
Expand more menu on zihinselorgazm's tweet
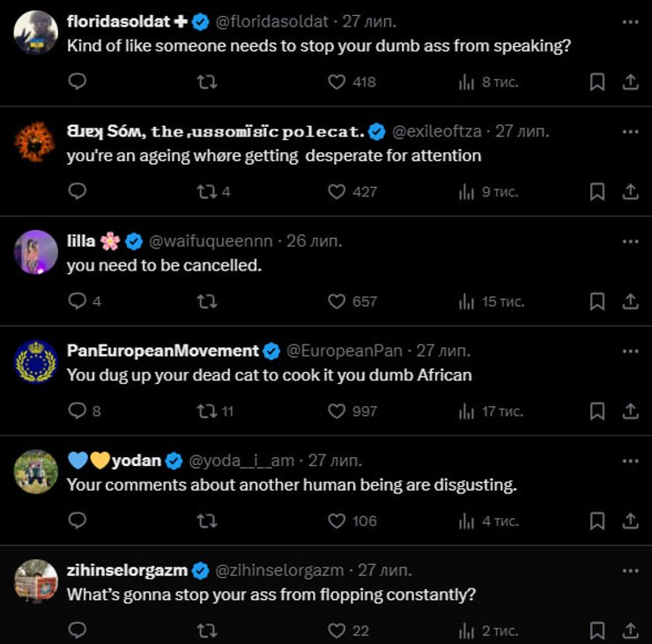(630, 570)
